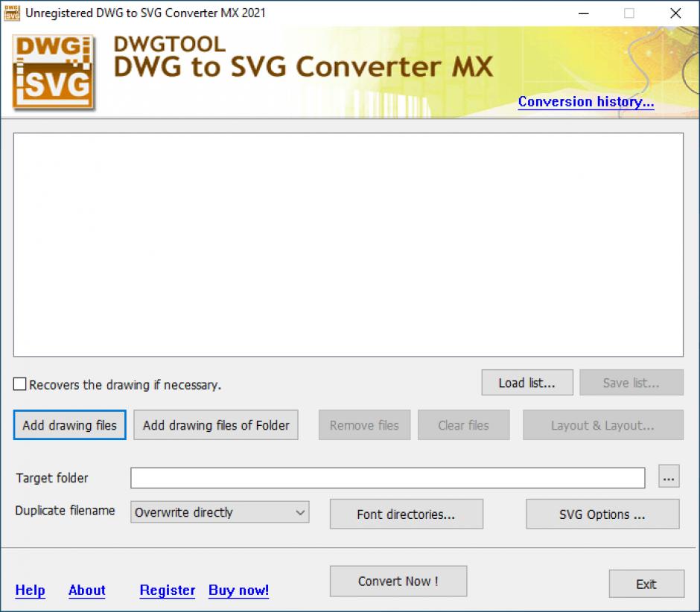Click the Load list button
This screenshot has height=612, width=700.
(x=526, y=383)
